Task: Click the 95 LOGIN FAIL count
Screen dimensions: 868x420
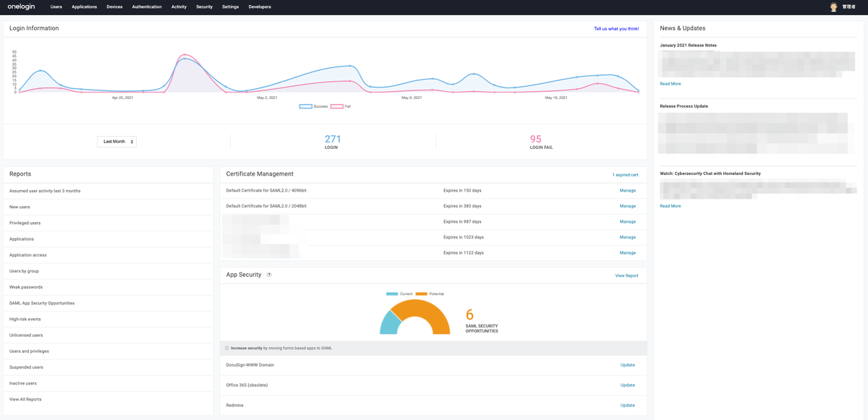Action: coord(536,139)
